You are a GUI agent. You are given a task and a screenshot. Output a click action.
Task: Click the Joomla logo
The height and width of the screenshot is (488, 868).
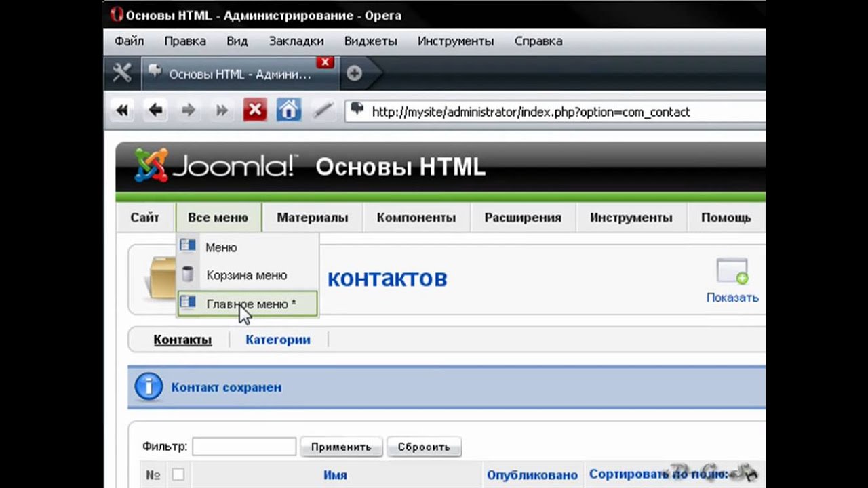click(215, 165)
